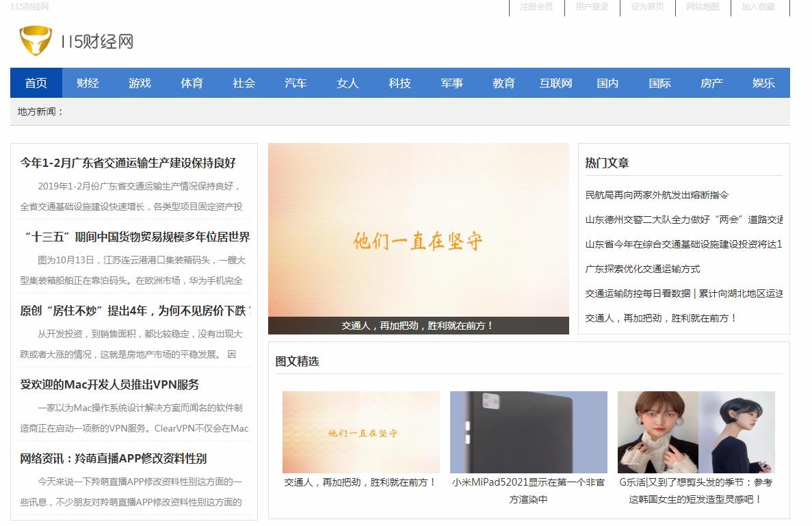
Task: Click the MiPad tablet thumbnail
Action: coord(529,432)
